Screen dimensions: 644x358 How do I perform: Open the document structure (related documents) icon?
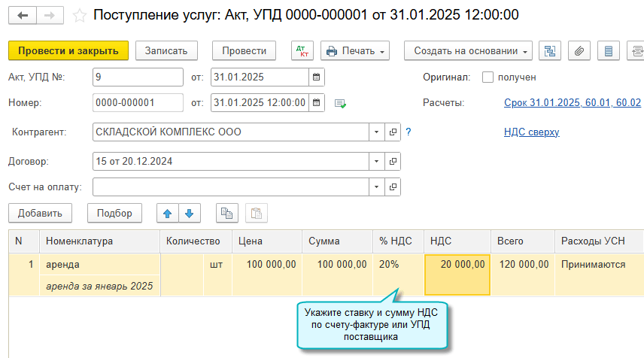click(x=549, y=51)
